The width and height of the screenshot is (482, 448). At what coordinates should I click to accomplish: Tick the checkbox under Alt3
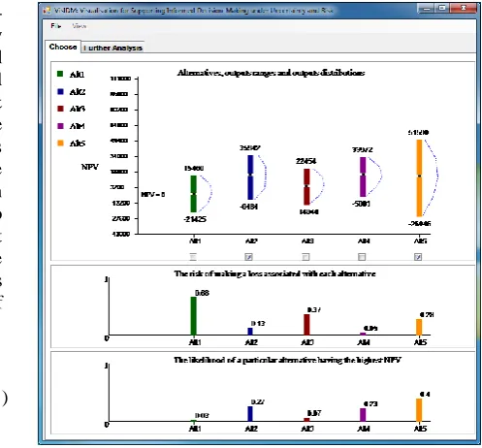click(x=305, y=257)
